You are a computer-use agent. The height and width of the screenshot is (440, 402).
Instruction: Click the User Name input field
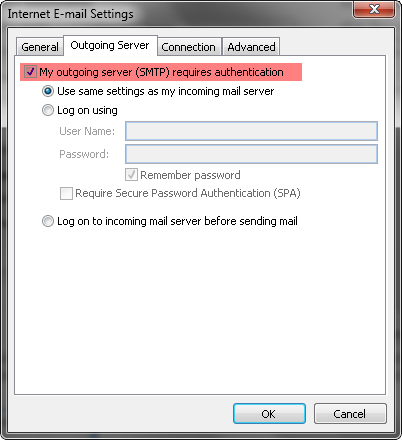(251, 131)
